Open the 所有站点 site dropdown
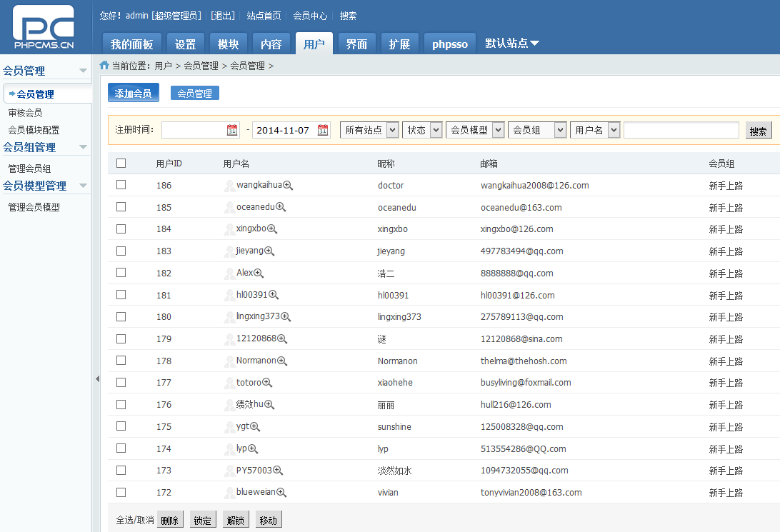 pos(369,130)
